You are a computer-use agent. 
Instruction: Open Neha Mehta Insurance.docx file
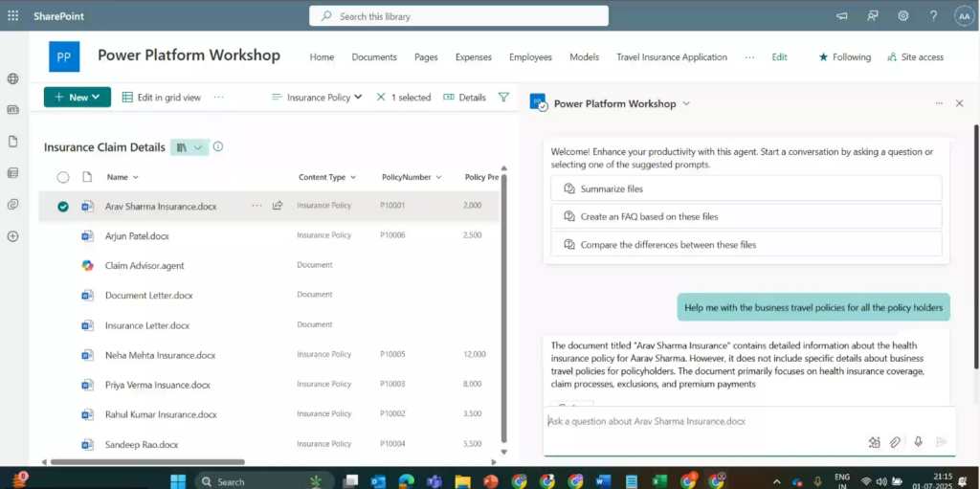pyautogui.click(x=160, y=355)
